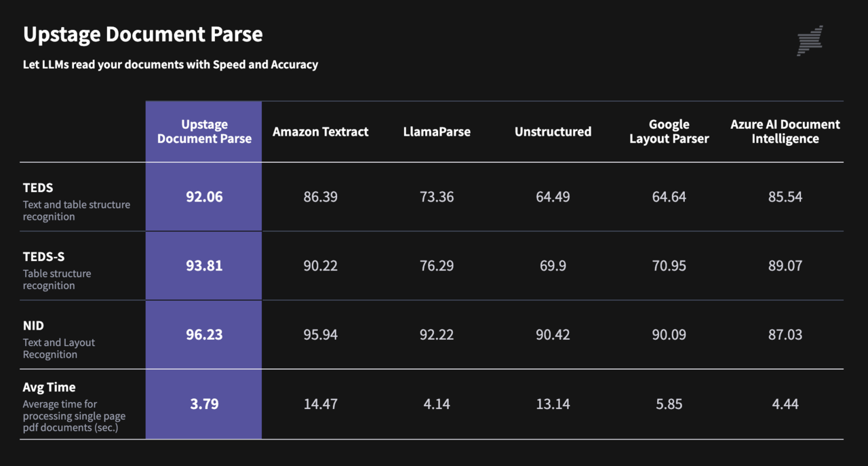Click the TEDS row label
This screenshot has width=868, height=466.
tap(38, 188)
